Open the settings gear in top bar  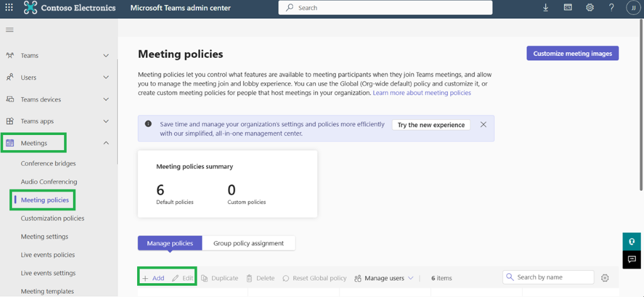(590, 8)
